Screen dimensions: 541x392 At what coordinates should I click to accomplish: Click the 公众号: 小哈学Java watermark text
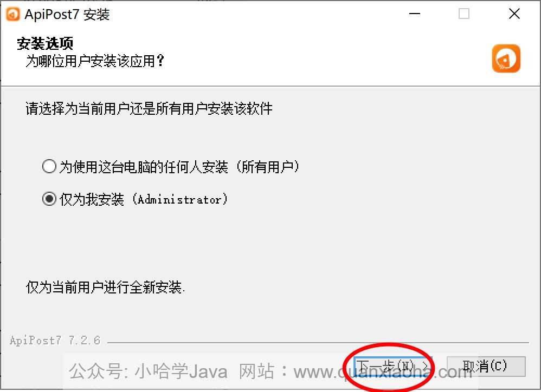148,371
